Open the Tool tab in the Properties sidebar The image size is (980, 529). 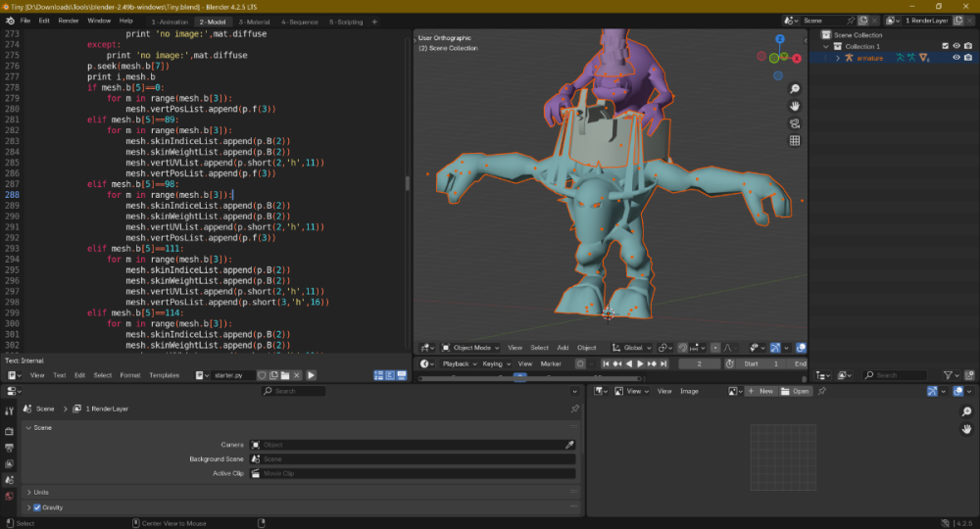[10, 411]
